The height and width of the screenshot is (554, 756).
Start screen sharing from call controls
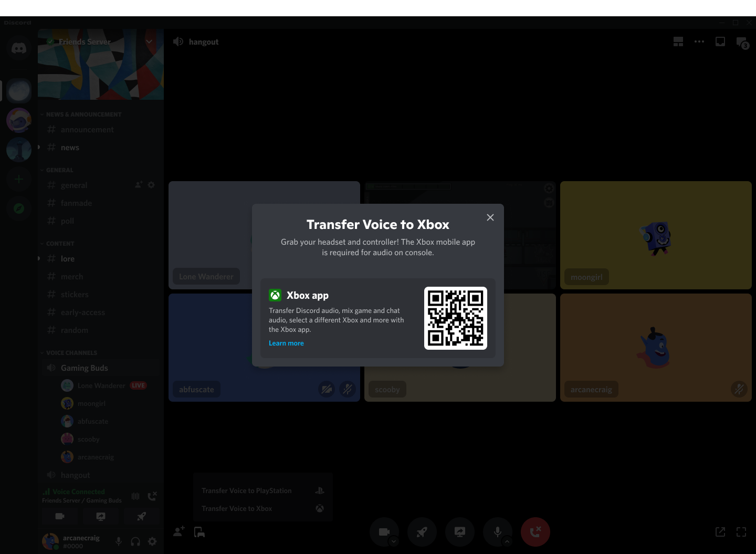[x=459, y=532]
